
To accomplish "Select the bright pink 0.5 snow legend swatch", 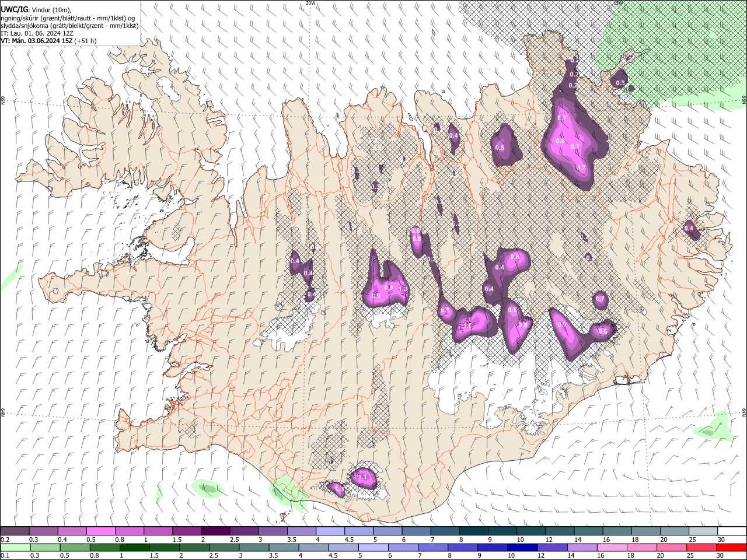I will [101, 531].
